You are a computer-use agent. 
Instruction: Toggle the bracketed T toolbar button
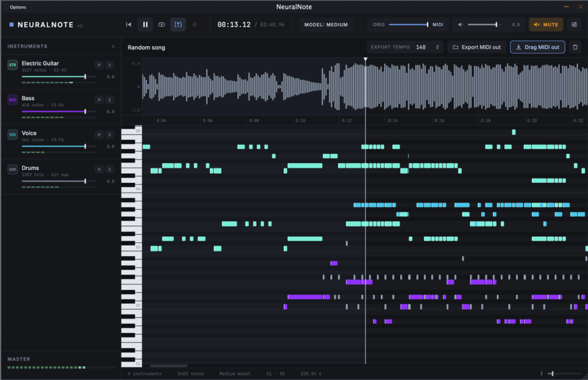coord(178,24)
